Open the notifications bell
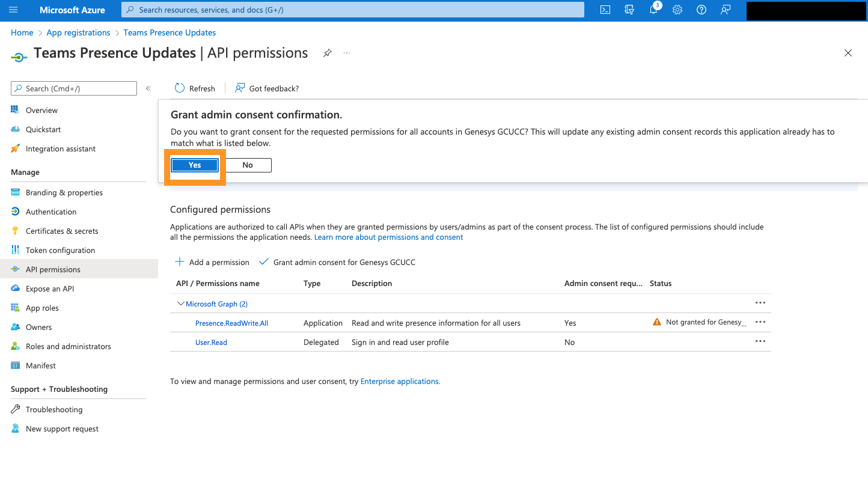Image resolution: width=868 pixels, height=497 pixels. point(653,10)
